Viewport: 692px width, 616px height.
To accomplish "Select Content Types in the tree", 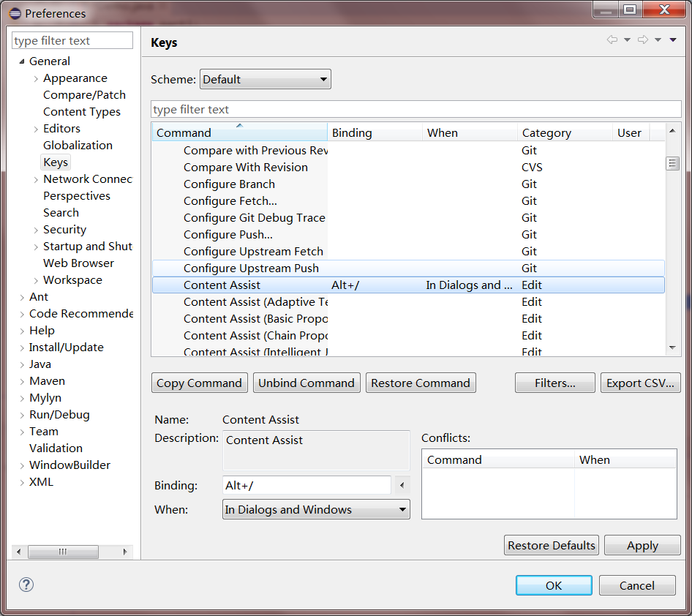I will pyautogui.click(x=82, y=112).
